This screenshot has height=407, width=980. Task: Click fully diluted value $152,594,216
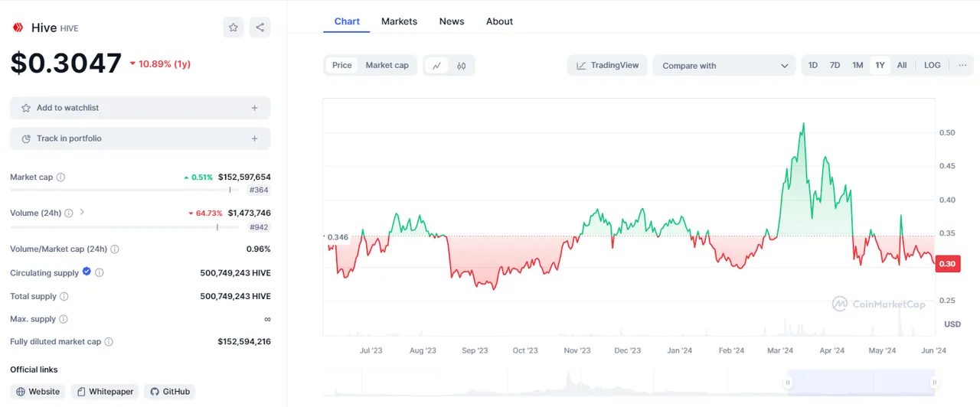click(x=244, y=342)
